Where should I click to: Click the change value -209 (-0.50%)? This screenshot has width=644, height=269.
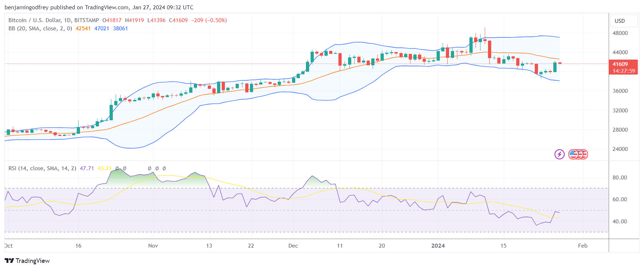tap(209, 20)
